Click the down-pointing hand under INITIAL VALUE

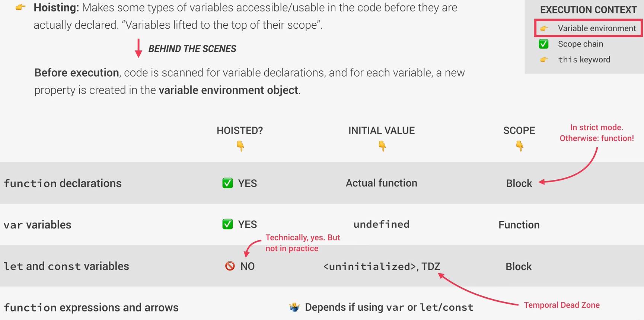click(x=382, y=146)
